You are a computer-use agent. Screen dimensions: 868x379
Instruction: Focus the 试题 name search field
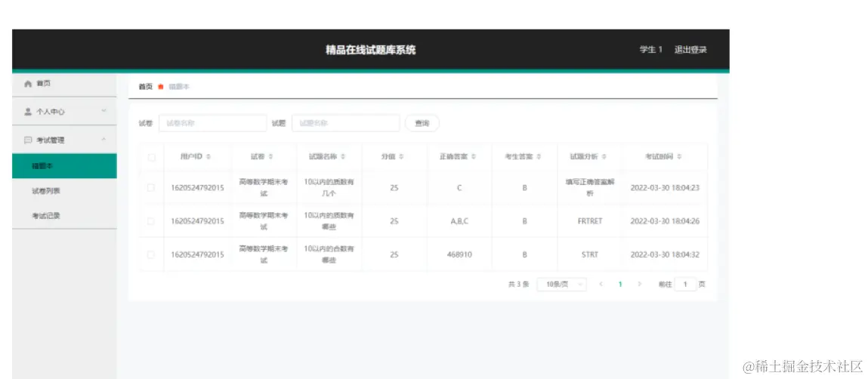[x=345, y=123]
